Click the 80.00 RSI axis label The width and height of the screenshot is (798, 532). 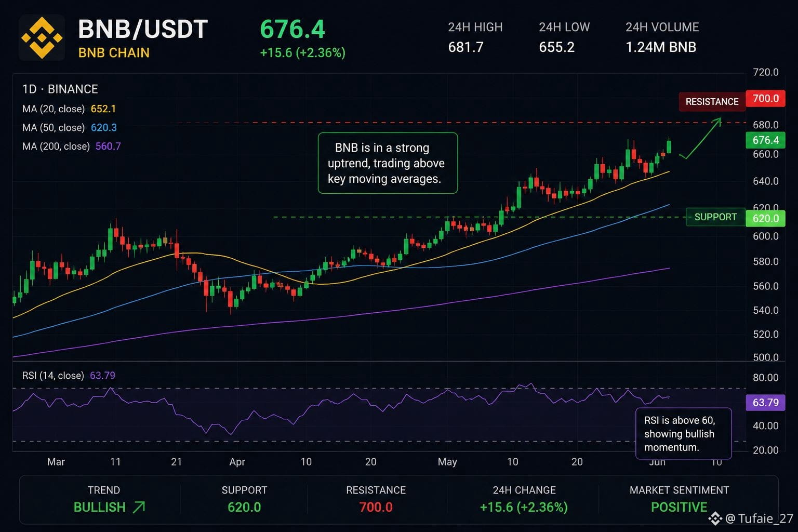point(766,378)
